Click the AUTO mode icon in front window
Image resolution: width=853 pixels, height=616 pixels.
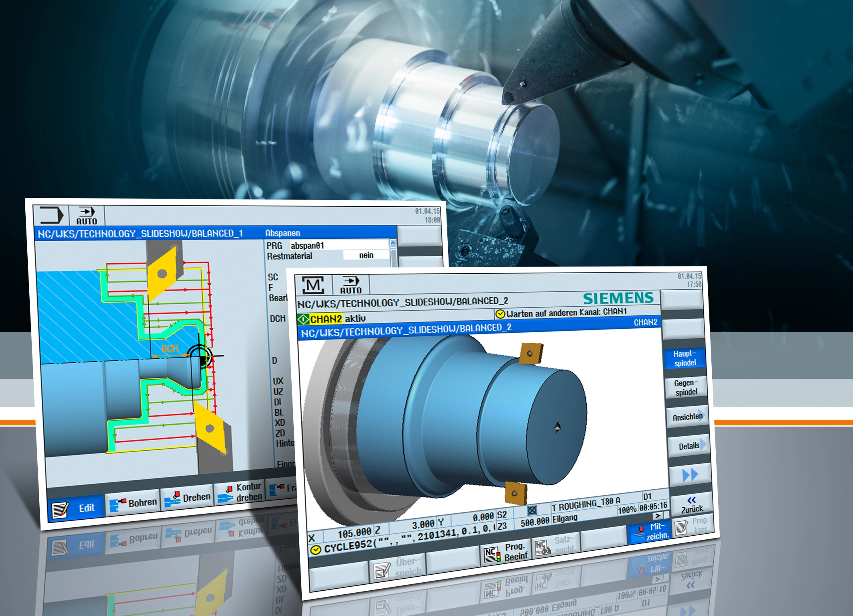pyautogui.click(x=351, y=285)
